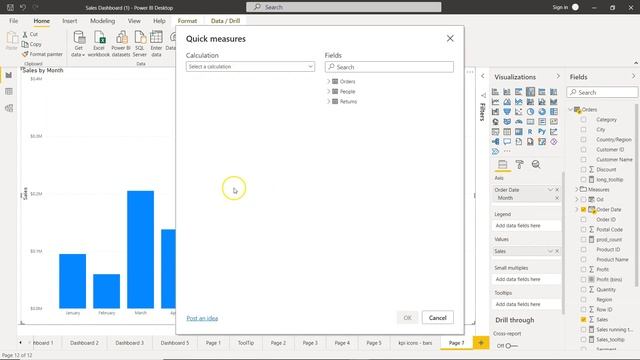Collapse the Visualizations pane chevron

coord(558,76)
